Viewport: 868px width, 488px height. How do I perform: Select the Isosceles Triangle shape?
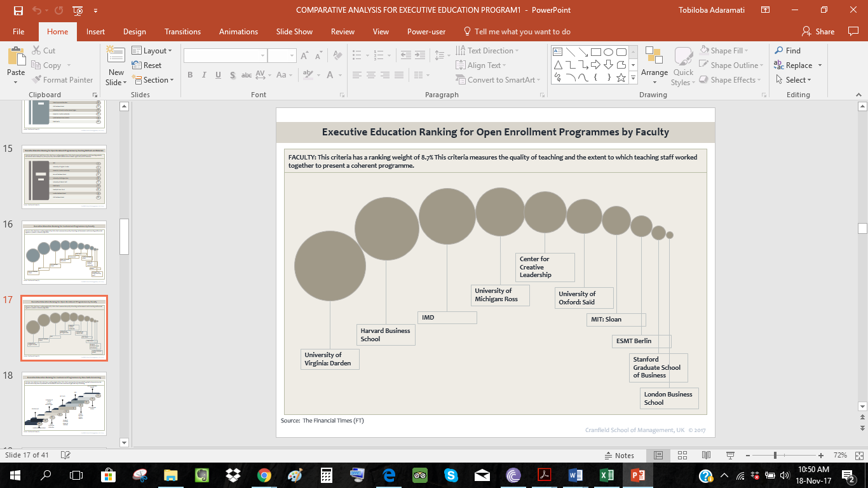tap(558, 65)
